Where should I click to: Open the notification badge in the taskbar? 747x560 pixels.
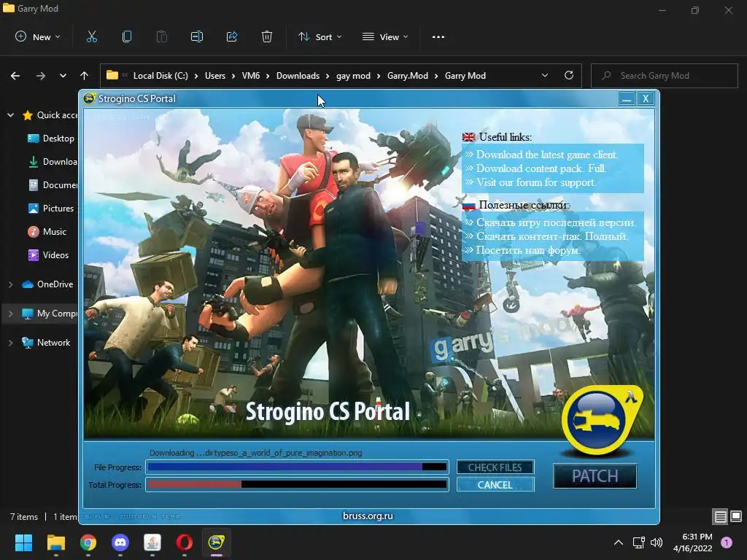[727, 542]
